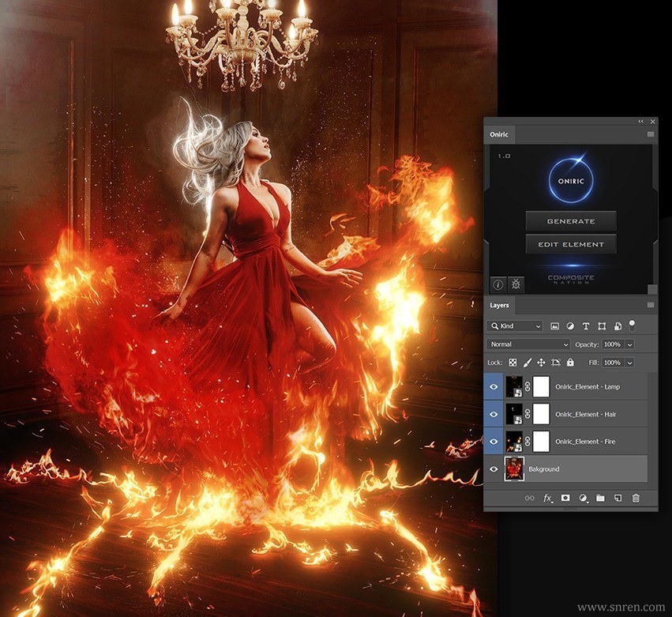Click the Link layers icon
This screenshot has height=617, width=672.
point(530,498)
